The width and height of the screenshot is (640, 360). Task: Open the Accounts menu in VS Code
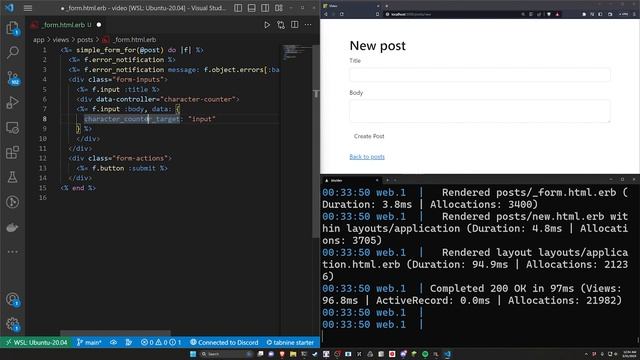[x=13, y=300]
